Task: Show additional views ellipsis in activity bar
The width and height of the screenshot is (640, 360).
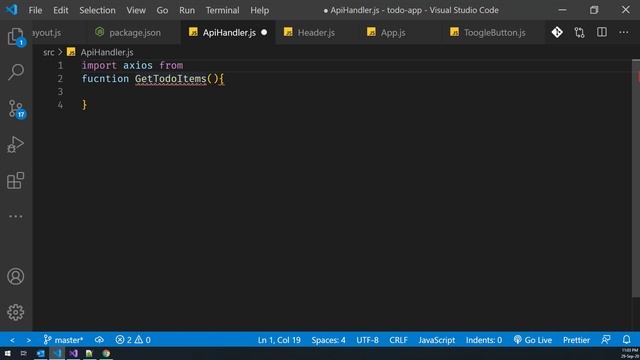Action: 16,216
